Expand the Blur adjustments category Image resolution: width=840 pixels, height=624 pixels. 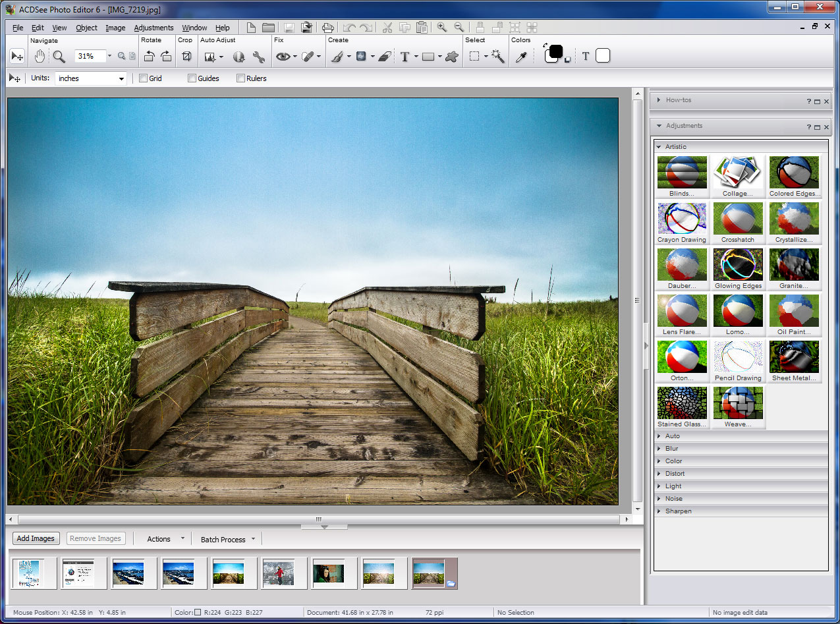pyautogui.click(x=671, y=449)
